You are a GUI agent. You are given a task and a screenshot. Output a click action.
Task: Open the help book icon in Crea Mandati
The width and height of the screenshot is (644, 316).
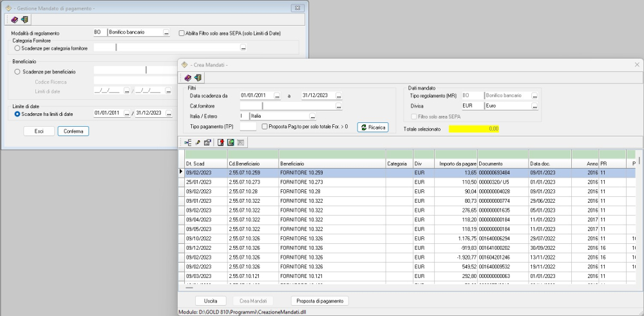tap(188, 77)
